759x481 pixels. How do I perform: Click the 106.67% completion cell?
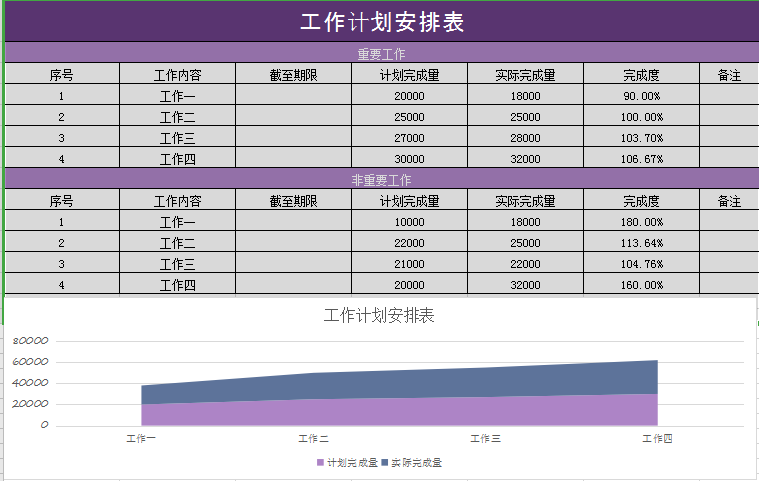641,159
